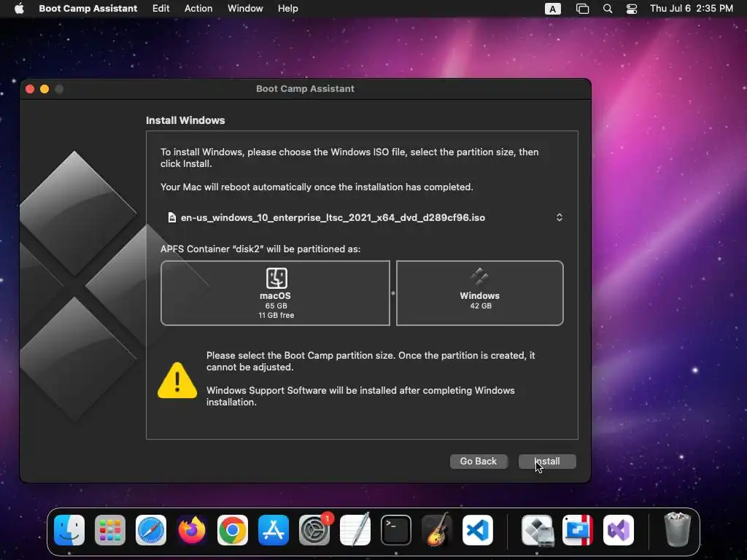Click the Go Back button

click(479, 461)
